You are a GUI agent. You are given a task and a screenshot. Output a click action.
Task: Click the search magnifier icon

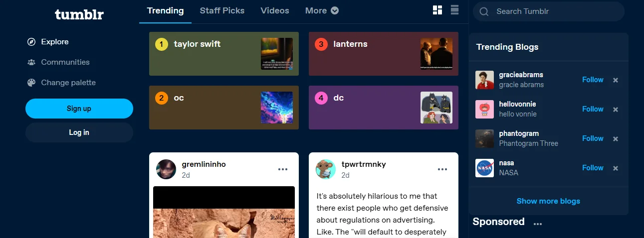[x=483, y=11]
